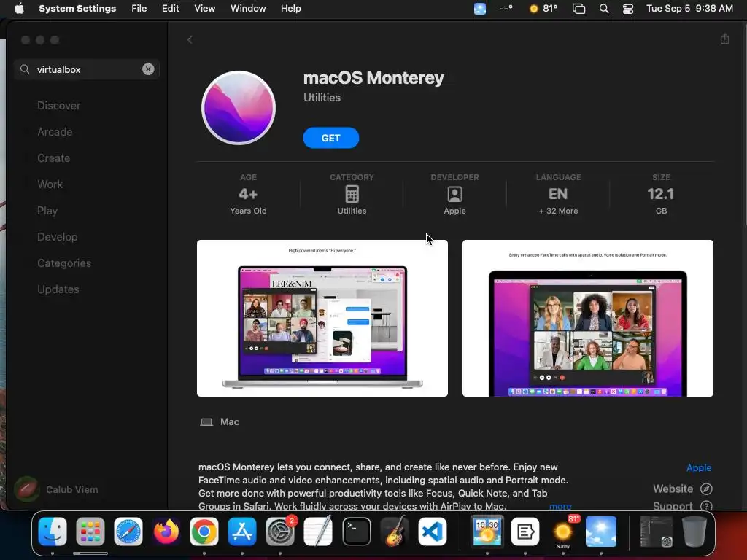Click the Apple developer person icon

[x=454, y=194]
